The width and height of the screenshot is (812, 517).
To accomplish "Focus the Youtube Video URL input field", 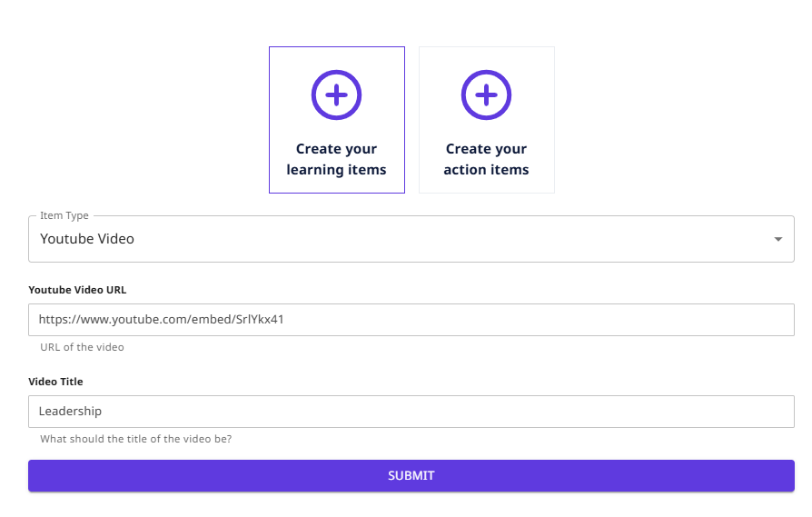I will (545, 320).
